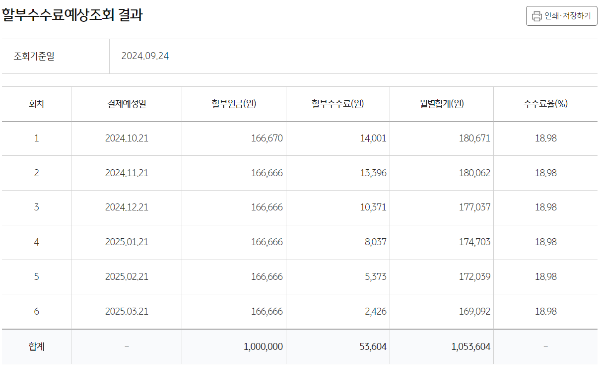This screenshot has width=600, height=365.
Task: Click monthly total 174,703
Action: click(475, 242)
